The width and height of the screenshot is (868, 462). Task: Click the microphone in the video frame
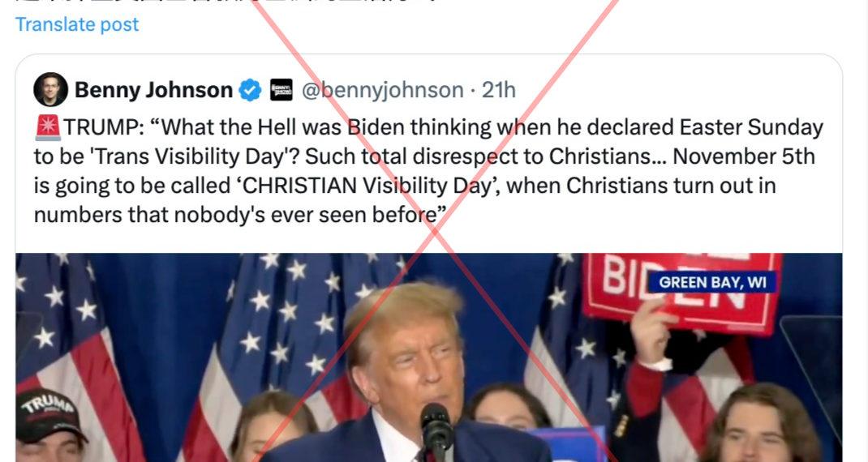click(x=436, y=430)
